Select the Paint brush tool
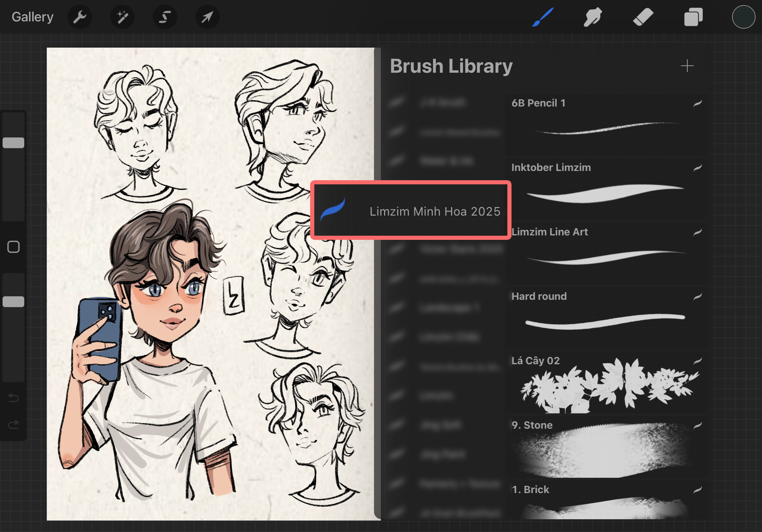This screenshot has width=762, height=532. tap(543, 17)
